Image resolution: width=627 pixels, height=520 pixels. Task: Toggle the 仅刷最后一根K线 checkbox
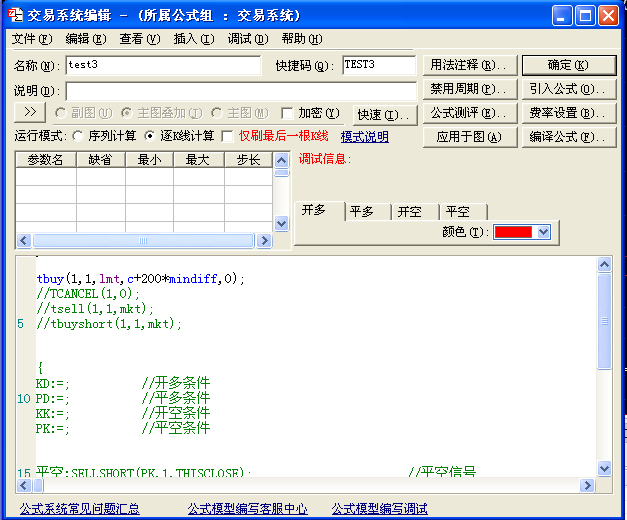point(227,136)
